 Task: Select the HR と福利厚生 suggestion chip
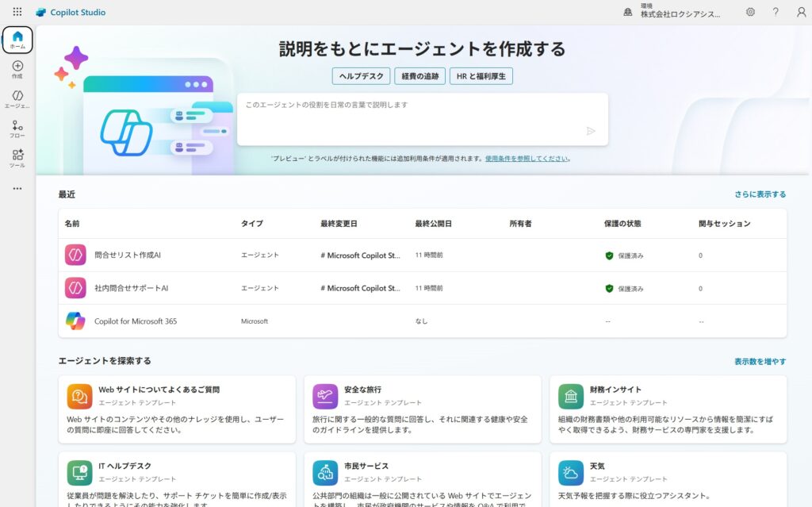click(481, 76)
